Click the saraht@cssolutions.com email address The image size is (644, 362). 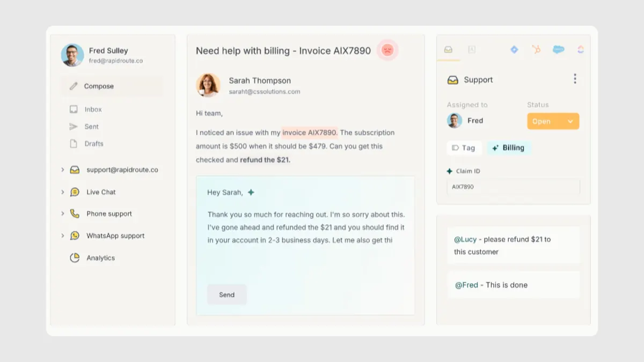265,92
